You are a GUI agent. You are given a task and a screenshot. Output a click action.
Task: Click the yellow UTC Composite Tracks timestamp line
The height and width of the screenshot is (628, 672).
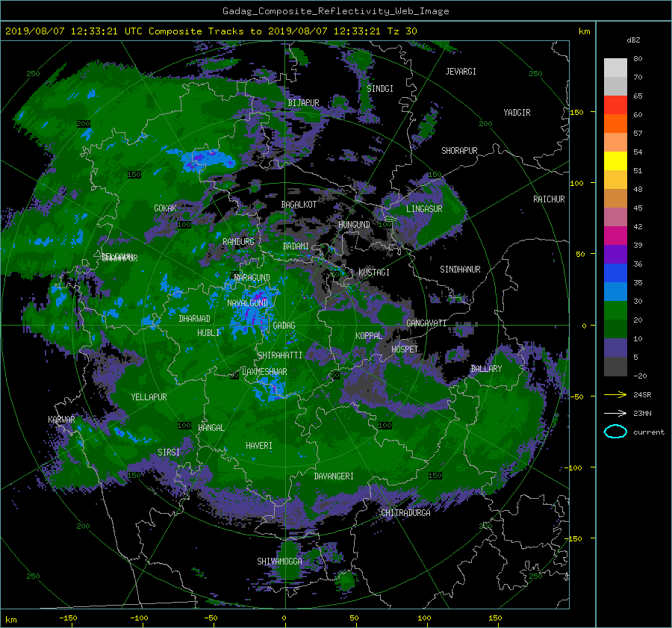pos(211,31)
